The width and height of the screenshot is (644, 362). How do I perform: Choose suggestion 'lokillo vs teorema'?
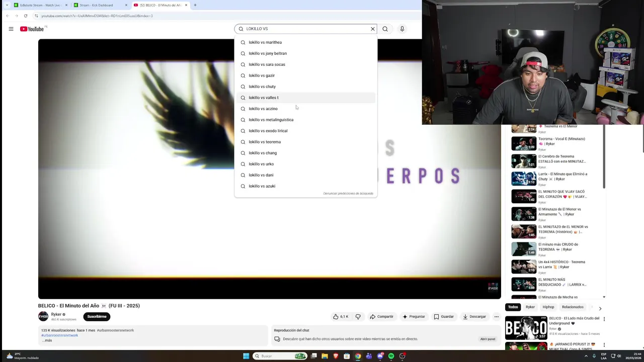coord(305,142)
